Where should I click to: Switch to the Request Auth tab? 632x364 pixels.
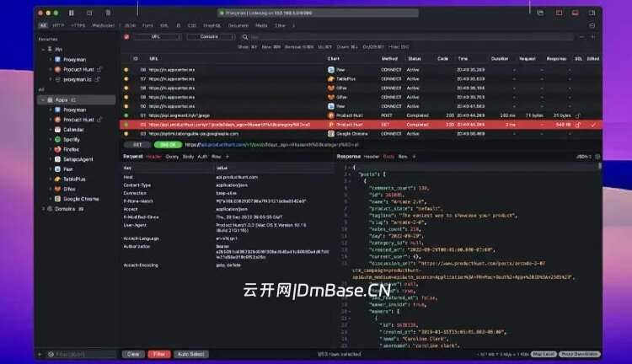(202, 157)
